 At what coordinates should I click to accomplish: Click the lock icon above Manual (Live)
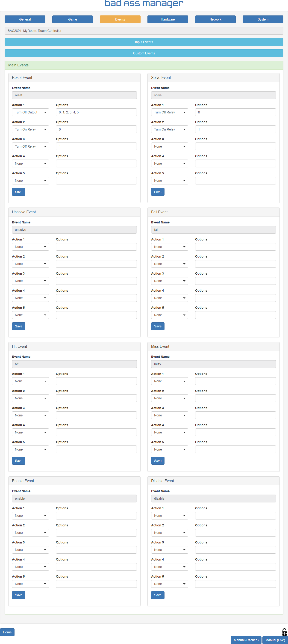click(x=284, y=632)
